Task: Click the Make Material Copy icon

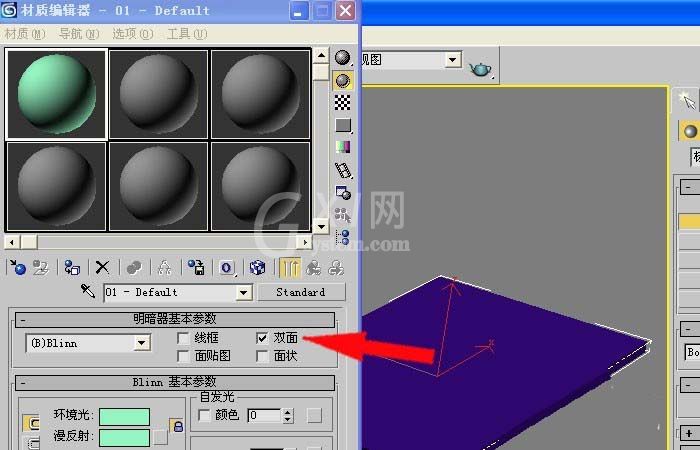Action: 134,267
